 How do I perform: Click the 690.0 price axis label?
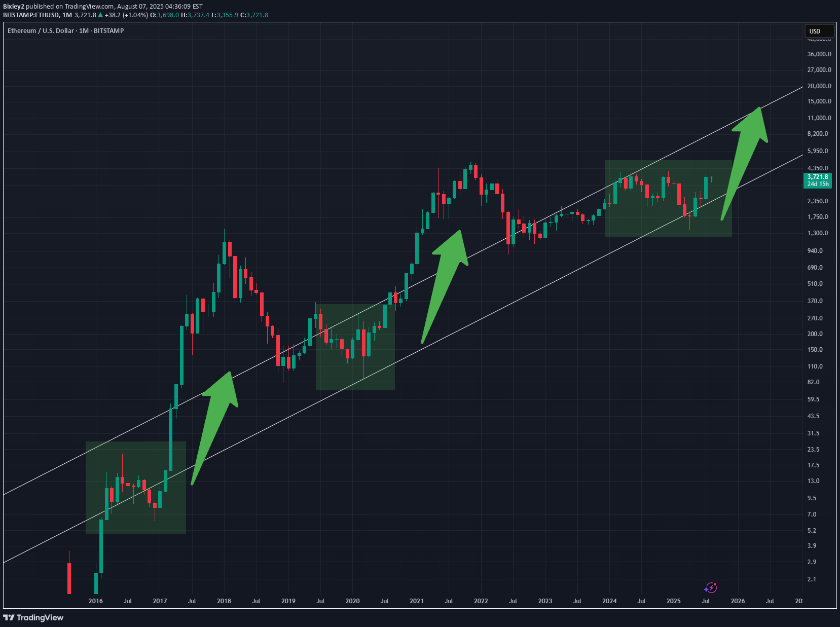click(815, 268)
